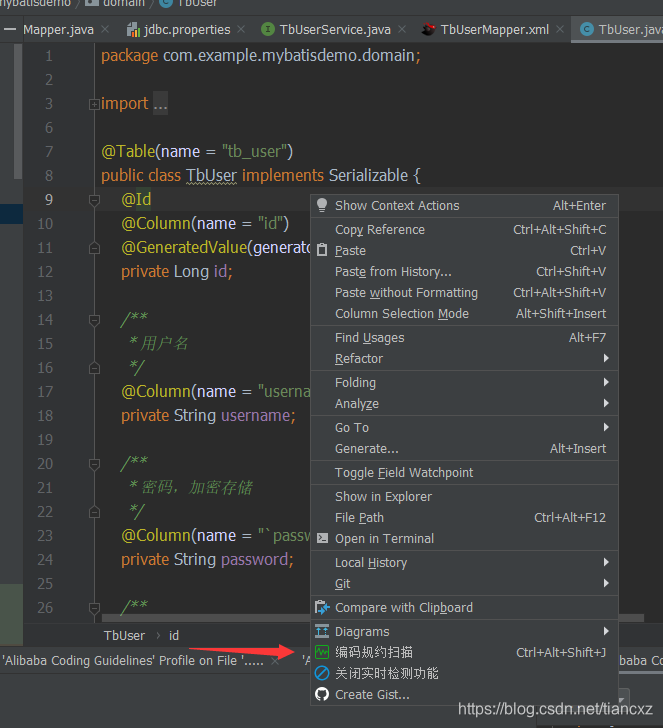Open the Local History submenu
The height and width of the screenshot is (728, 663).
[464, 562]
